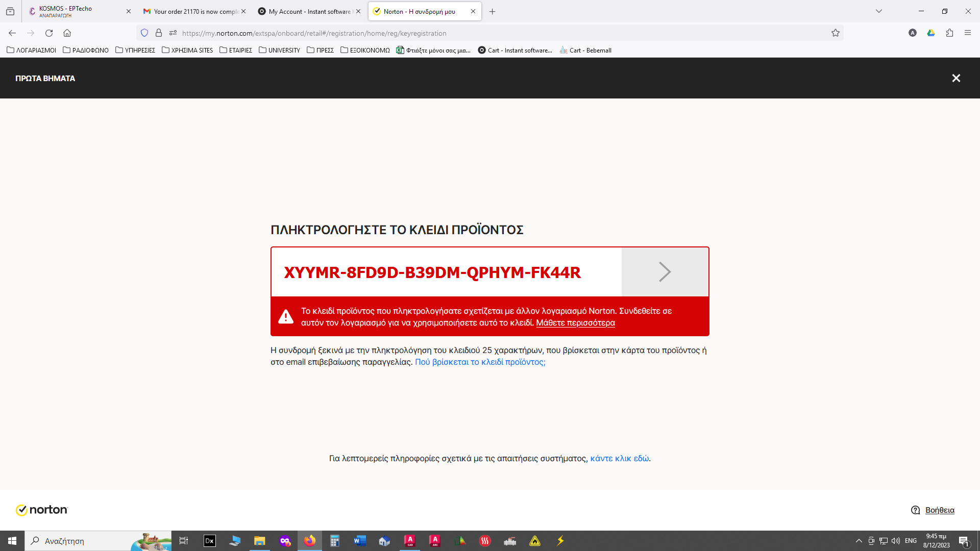The image size is (980, 551).
Task: Open the UNIVERSITY bookmarks folder
Action: click(x=279, y=50)
